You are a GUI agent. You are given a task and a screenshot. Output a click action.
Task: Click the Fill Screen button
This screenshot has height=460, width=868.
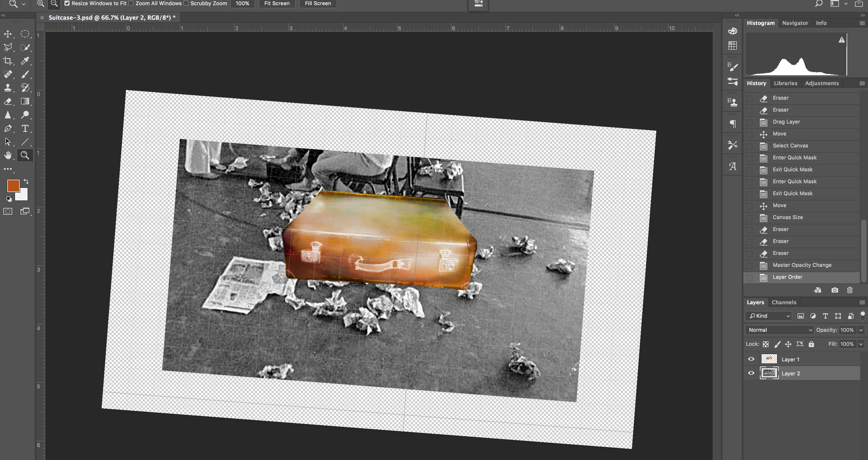coord(318,3)
